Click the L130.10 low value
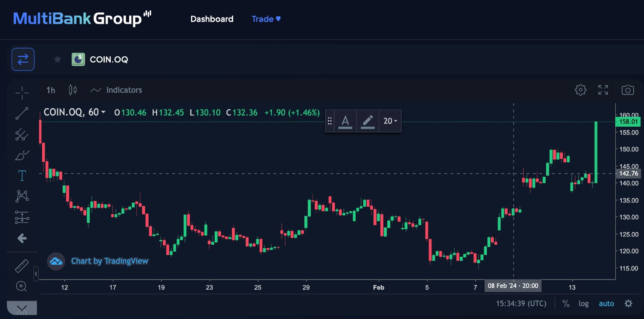This screenshot has height=319, width=644. coord(205,112)
